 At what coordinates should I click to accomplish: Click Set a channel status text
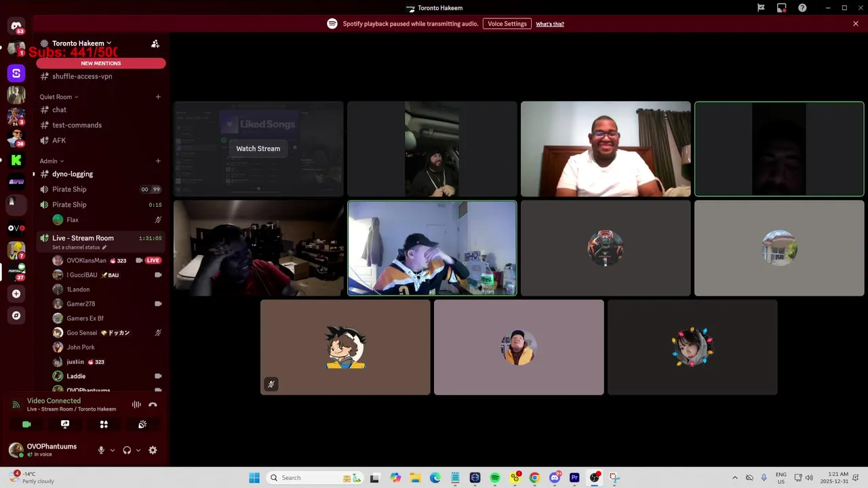pos(77,247)
